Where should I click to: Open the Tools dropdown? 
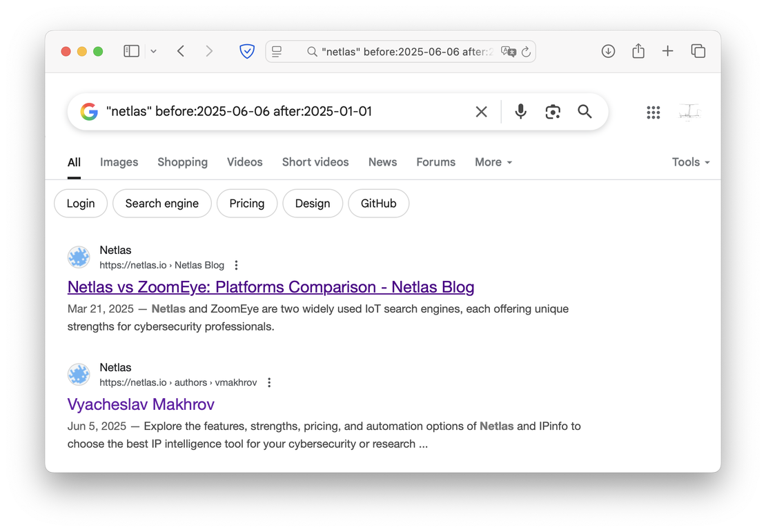[x=691, y=162]
